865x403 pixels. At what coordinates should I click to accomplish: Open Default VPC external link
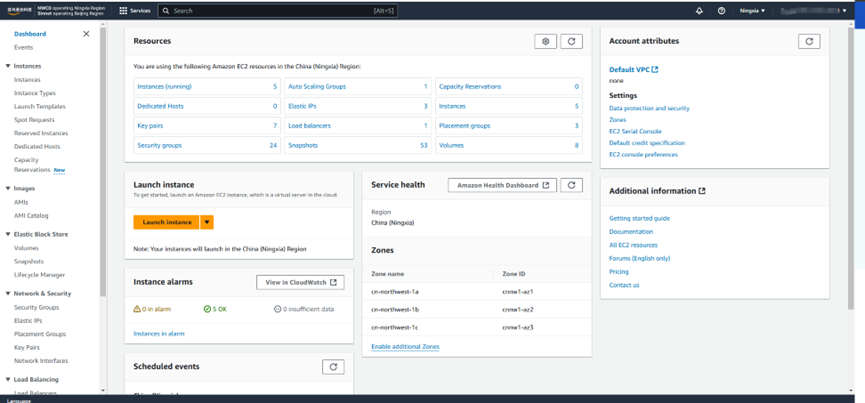633,70
